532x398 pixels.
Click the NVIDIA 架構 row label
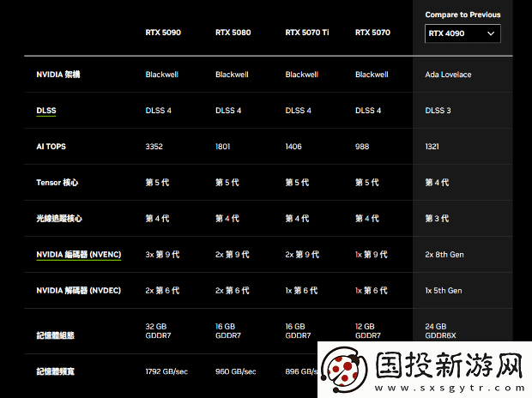pyautogui.click(x=58, y=75)
